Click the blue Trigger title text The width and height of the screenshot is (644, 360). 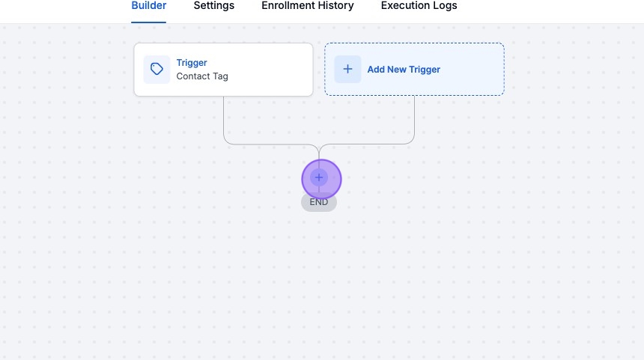click(192, 63)
